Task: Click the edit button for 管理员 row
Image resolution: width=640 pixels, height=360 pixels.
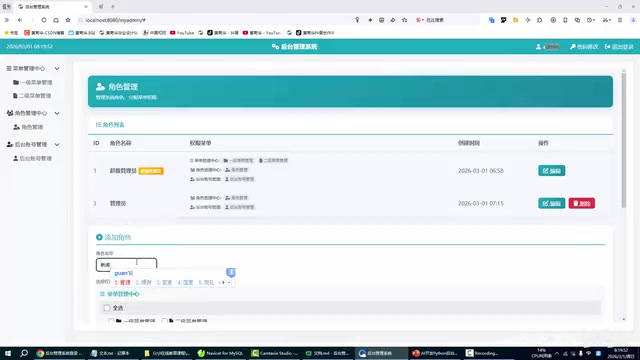Action: coord(551,203)
